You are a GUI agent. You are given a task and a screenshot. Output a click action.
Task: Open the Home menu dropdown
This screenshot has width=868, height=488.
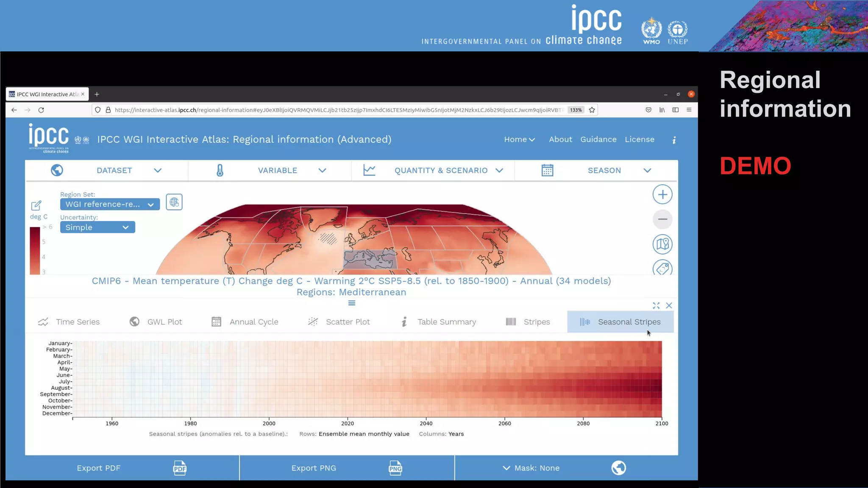(x=520, y=139)
